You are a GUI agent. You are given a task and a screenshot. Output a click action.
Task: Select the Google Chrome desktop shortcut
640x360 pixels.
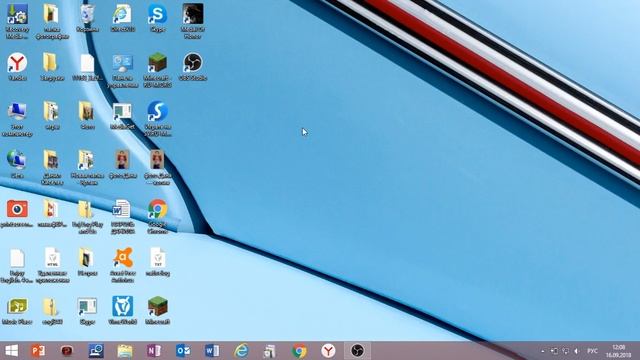pos(158,216)
